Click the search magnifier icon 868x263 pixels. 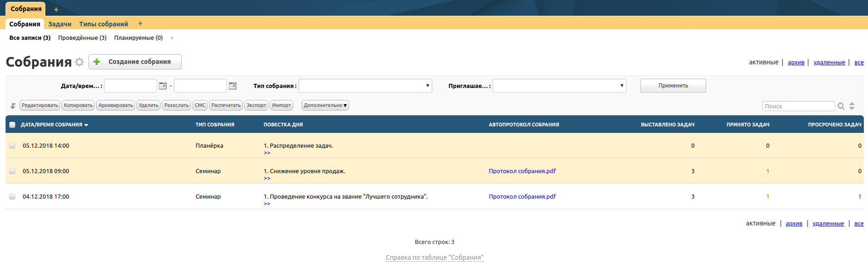[841, 106]
